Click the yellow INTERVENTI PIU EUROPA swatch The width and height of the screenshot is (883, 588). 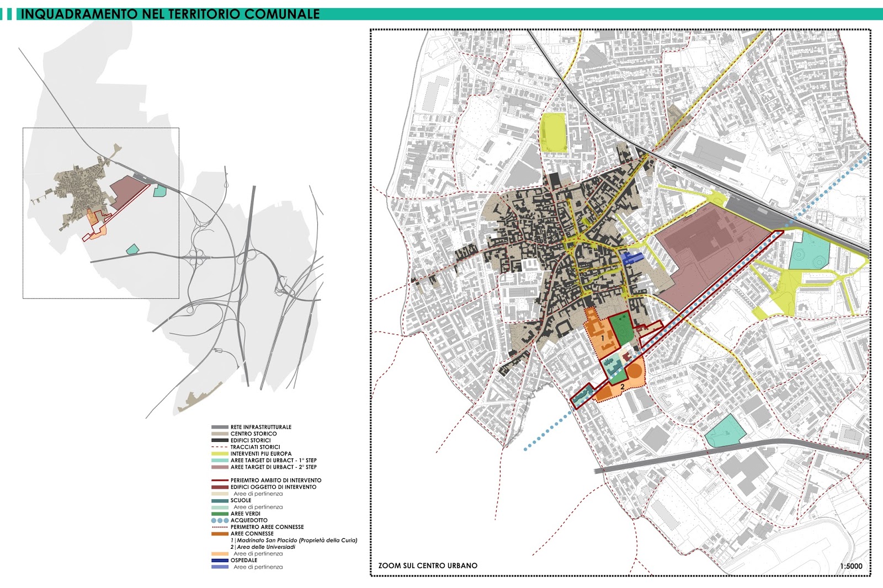(x=220, y=453)
